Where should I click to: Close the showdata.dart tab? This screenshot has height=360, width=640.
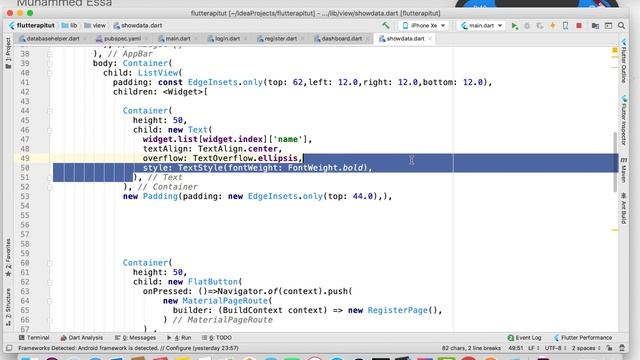[429, 39]
